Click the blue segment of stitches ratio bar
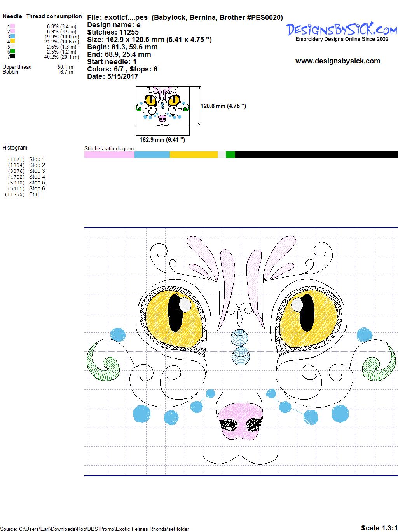Image resolution: width=398 pixels, height=532 pixels. [x=152, y=155]
